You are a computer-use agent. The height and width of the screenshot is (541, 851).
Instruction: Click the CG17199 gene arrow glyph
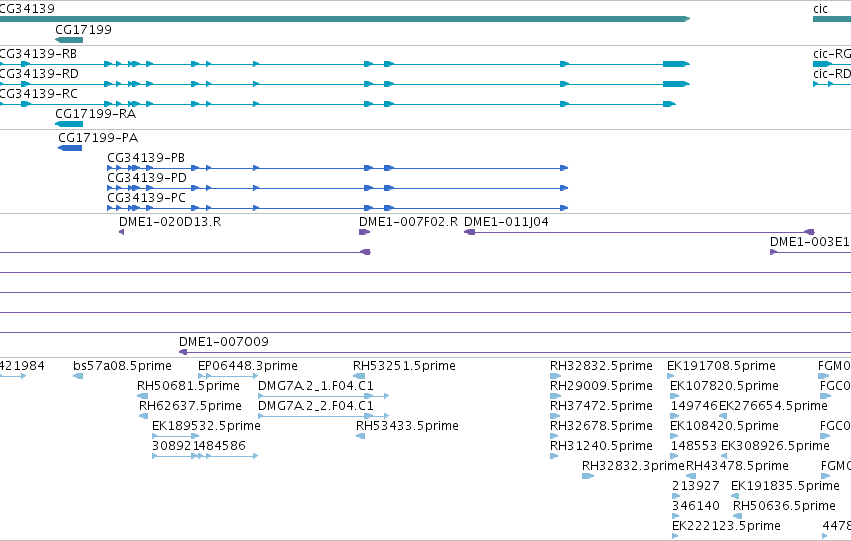[69, 40]
